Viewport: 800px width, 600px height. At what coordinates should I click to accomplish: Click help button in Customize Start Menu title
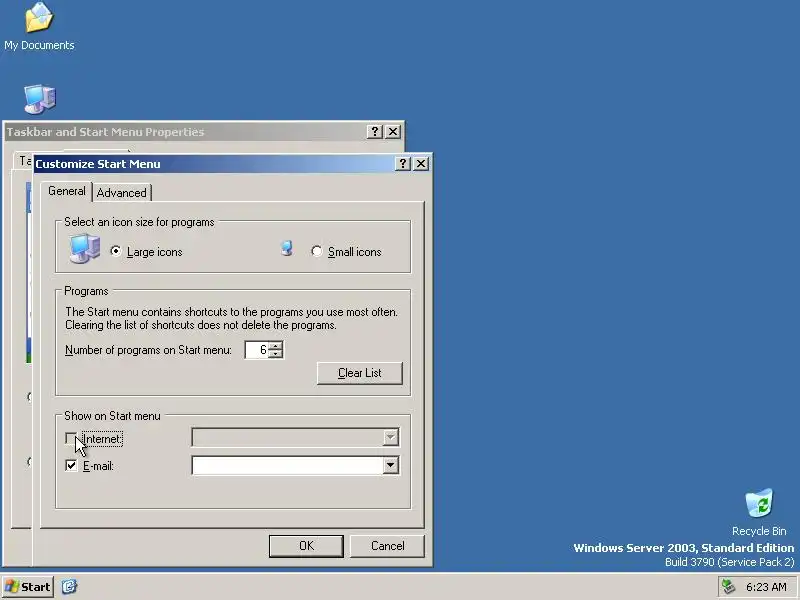[403, 164]
